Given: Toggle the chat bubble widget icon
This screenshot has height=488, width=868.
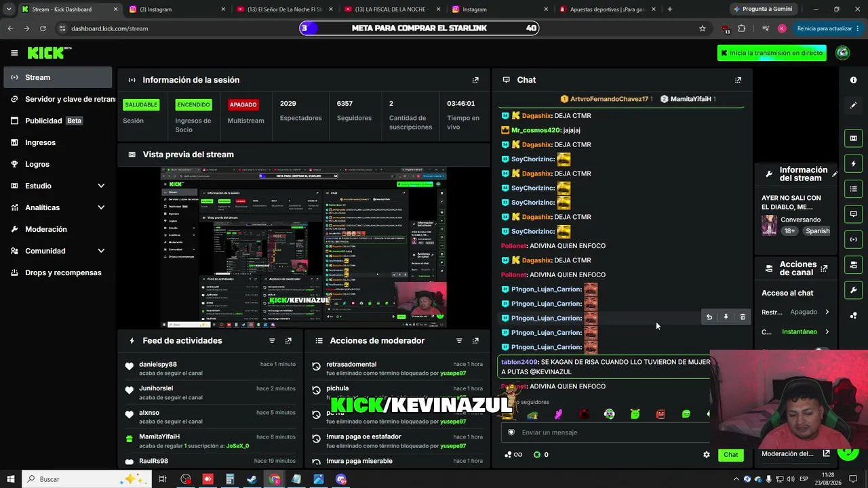Looking at the screenshot, I should pos(854,214).
